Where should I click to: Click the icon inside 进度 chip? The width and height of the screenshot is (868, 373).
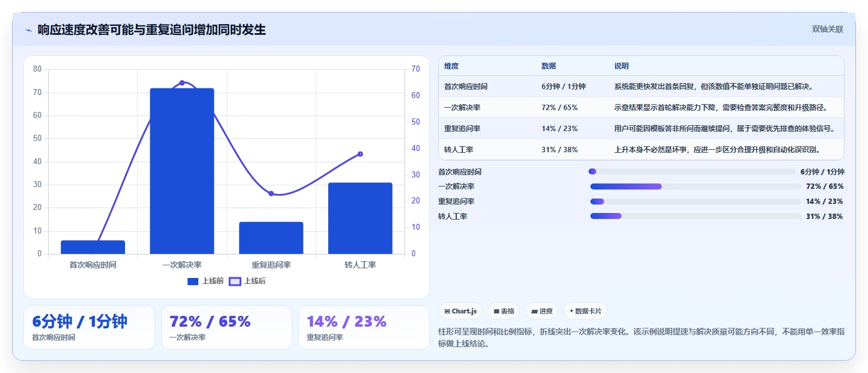pyautogui.click(x=534, y=312)
